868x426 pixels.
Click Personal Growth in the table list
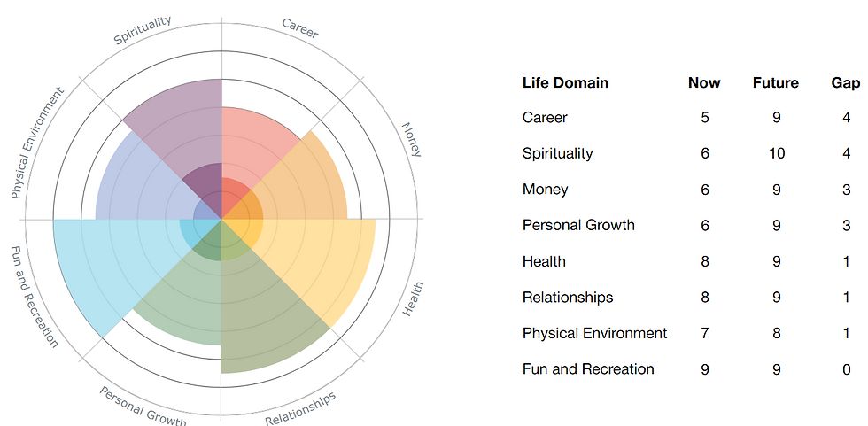point(578,225)
